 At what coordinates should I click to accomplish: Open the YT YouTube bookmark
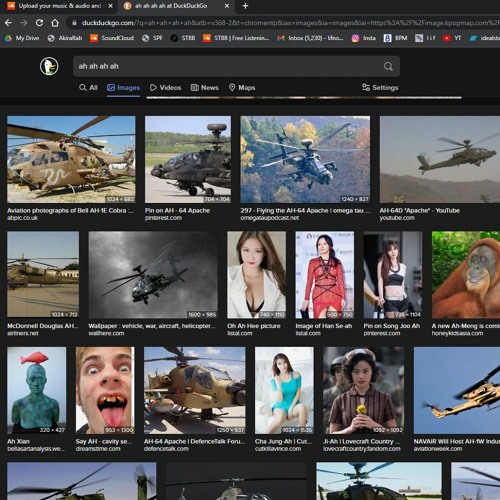452,38
